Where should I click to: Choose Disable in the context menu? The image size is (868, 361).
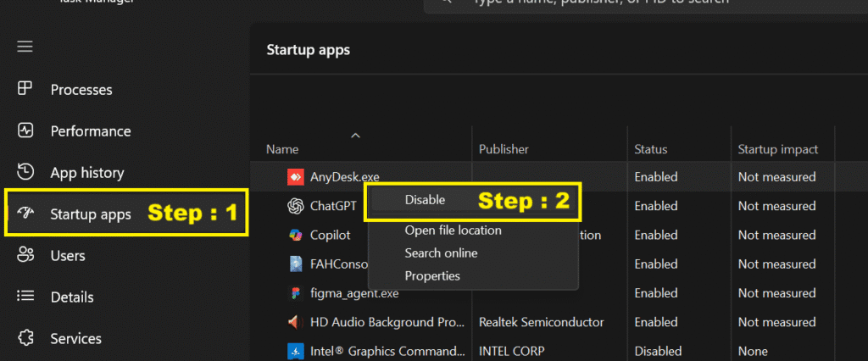pyautogui.click(x=426, y=200)
